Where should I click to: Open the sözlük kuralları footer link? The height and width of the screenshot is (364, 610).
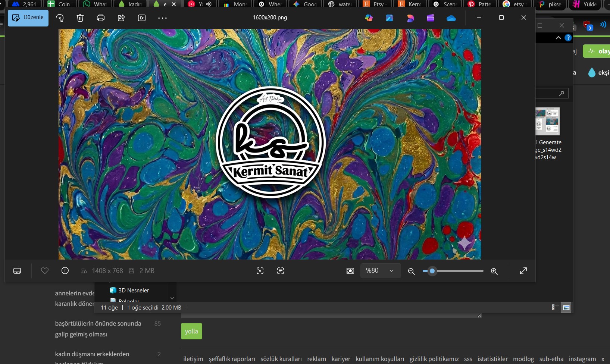(x=281, y=359)
